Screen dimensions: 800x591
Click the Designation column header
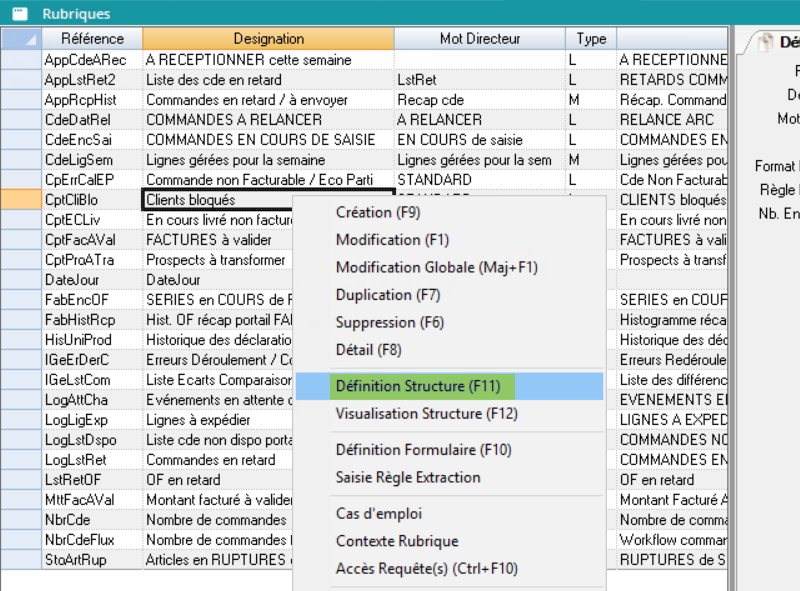268,39
